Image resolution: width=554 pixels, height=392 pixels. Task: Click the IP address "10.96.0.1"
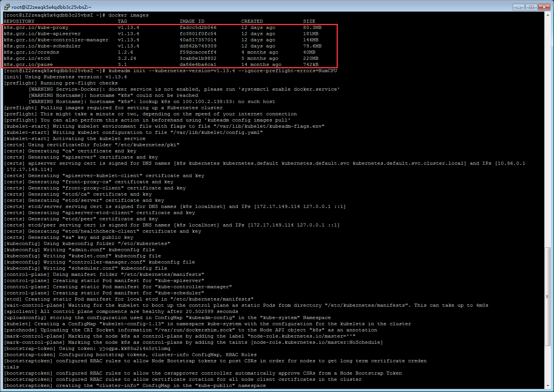click(x=512, y=163)
